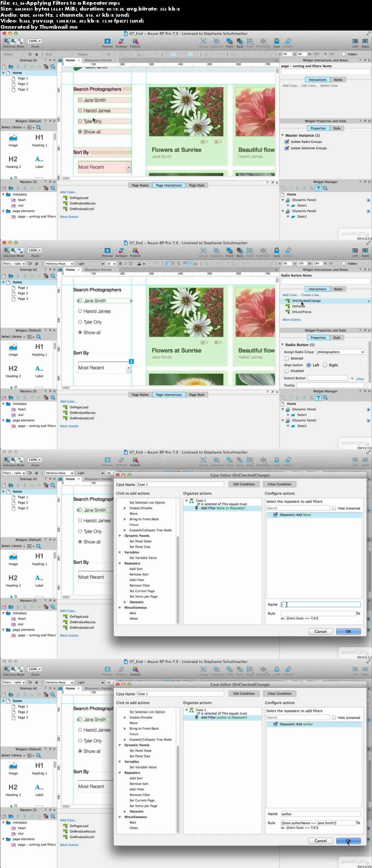Click the Rule field containing Item.authorName
This screenshot has height=868, width=372.
pos(318,823)
